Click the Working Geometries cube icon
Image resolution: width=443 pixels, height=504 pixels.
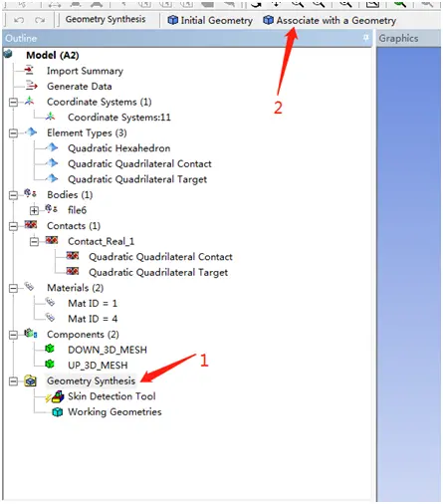click(58, 412)
